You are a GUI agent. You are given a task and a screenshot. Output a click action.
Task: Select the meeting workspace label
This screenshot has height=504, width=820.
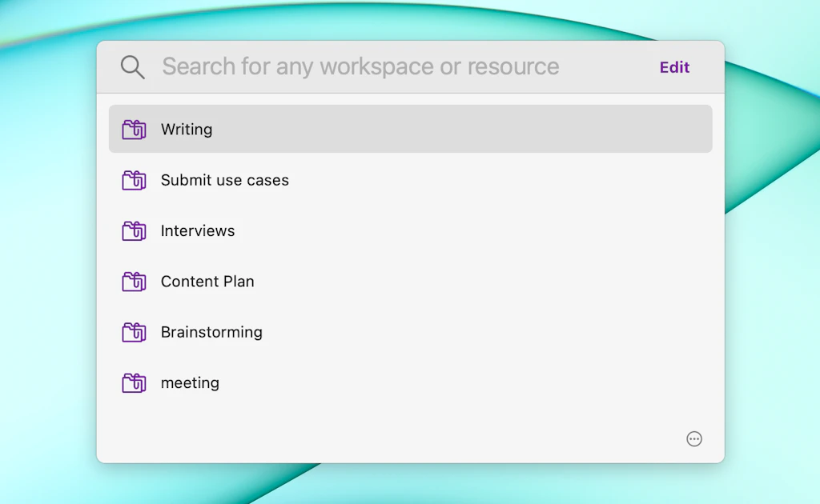coord(190,383)
